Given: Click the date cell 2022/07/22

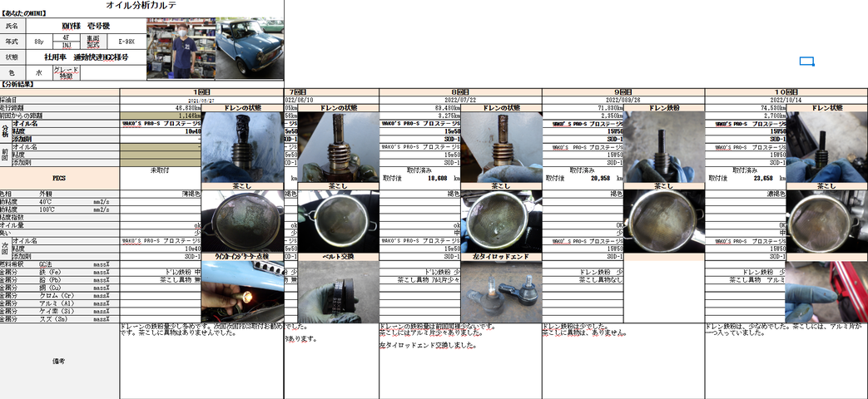Looking at the screenshot, I should (460, 100).
